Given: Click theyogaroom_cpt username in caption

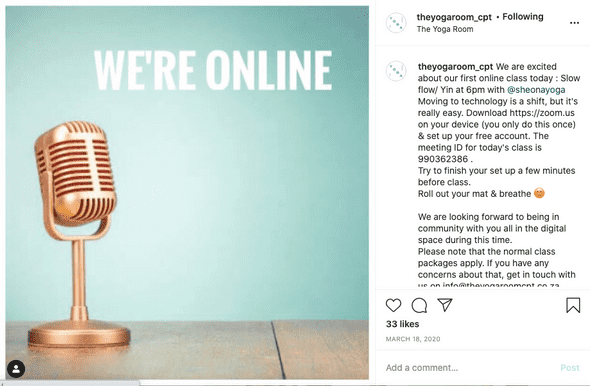Looking at the screenshot, I should [x=455, y=67].
